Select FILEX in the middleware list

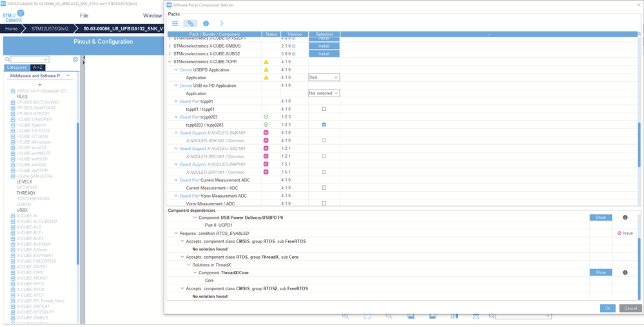coord(22,97)
